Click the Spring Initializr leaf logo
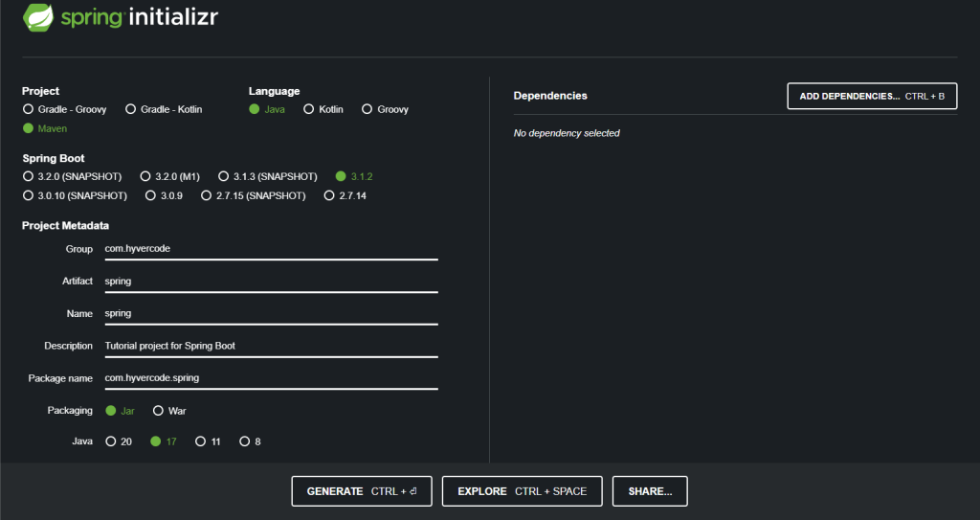The image size is (980, 520). (38, 17)
